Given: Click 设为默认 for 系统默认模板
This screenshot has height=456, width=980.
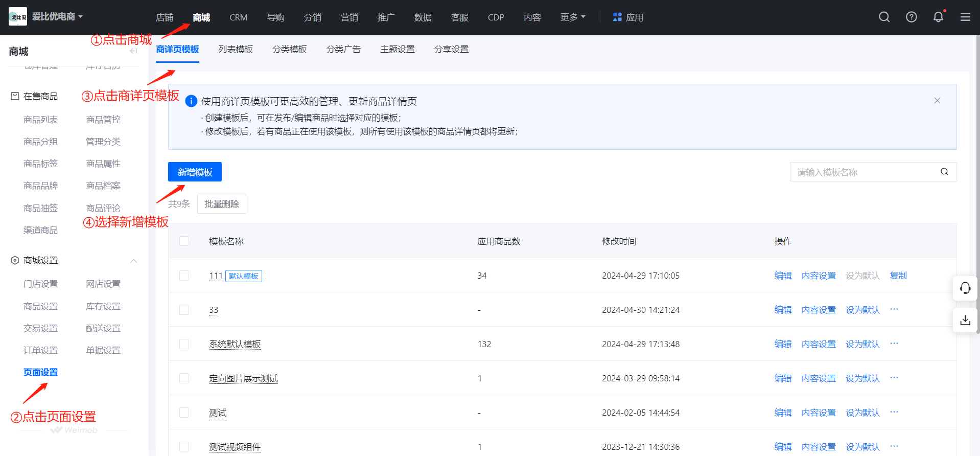Looking at the screenshot, I should (x=862, y=344).
